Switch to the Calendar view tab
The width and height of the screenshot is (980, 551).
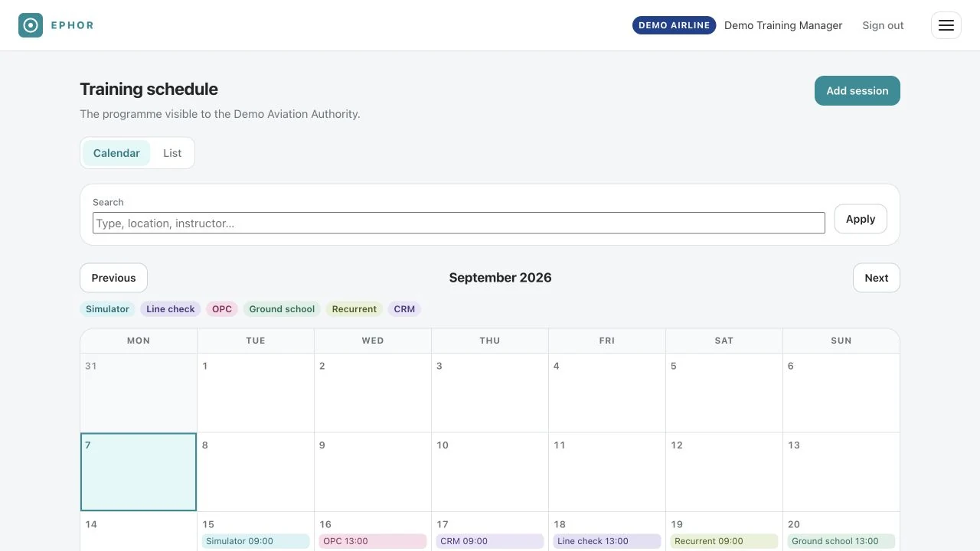pyautogui.click(x=116, y=153)
